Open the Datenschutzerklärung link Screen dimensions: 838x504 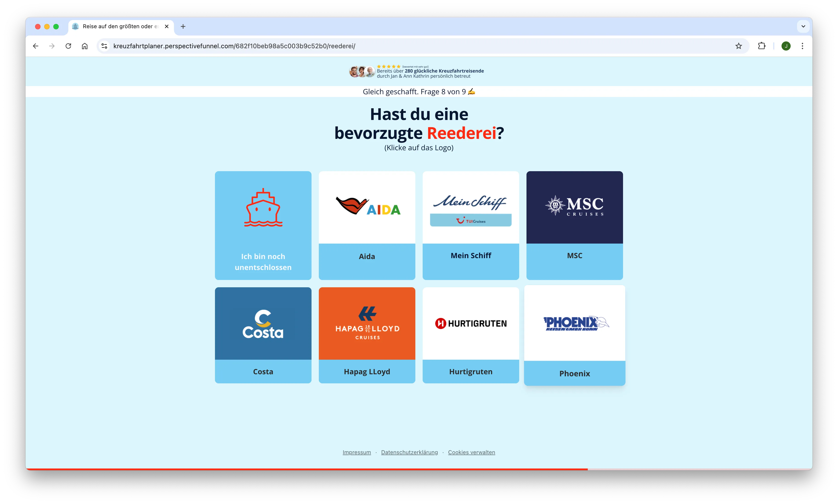[x=409, y=452]
